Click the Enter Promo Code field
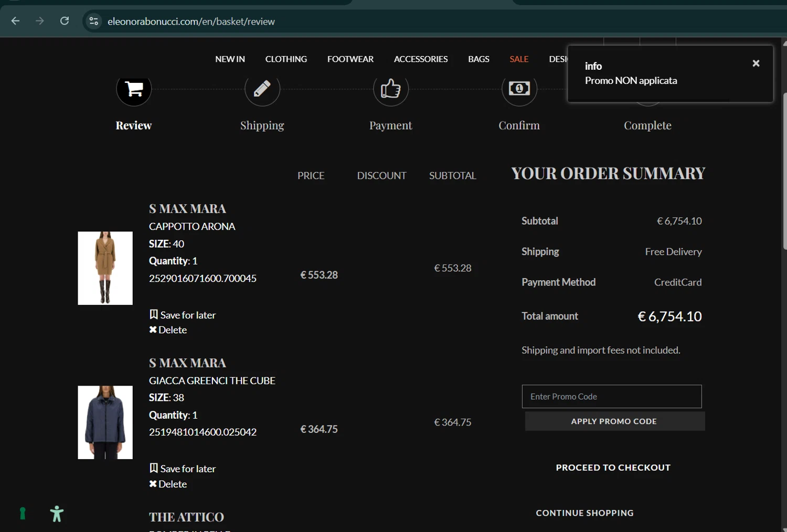 click(612, 397)
